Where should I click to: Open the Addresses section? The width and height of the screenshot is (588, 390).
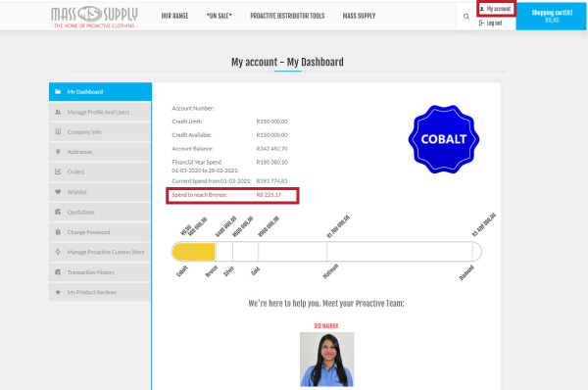[100, 152]
